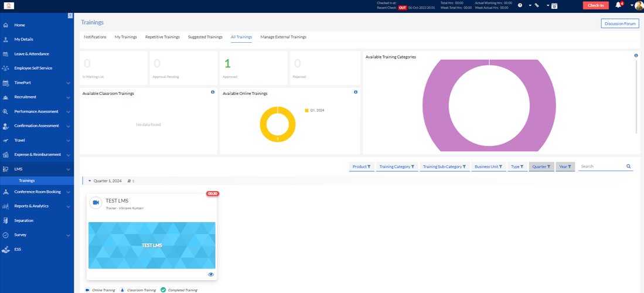This screenshot has width=644, height=293.
Task: Click info icon on Available Classroom Trainings
Action: pyautogui.click(x=212, y=92)
